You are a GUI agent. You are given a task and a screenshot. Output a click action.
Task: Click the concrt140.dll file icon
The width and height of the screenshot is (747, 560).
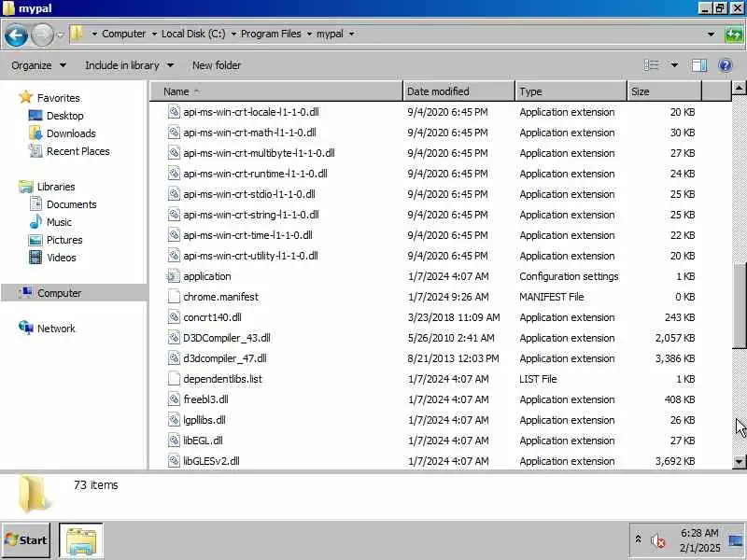pyautogui.click(x=174, y=317)
